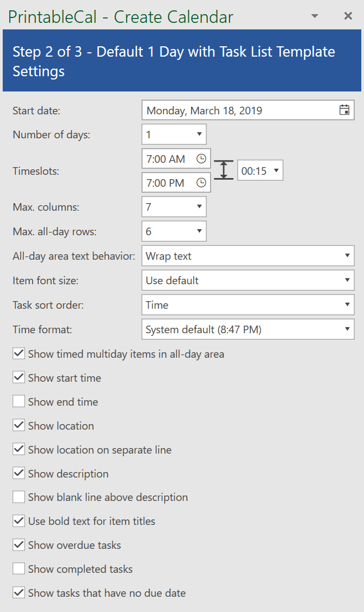This screenshot has width=364, height=612.
Task: Expand the Max. columns dropdown
Action: (x=174, y=207)
